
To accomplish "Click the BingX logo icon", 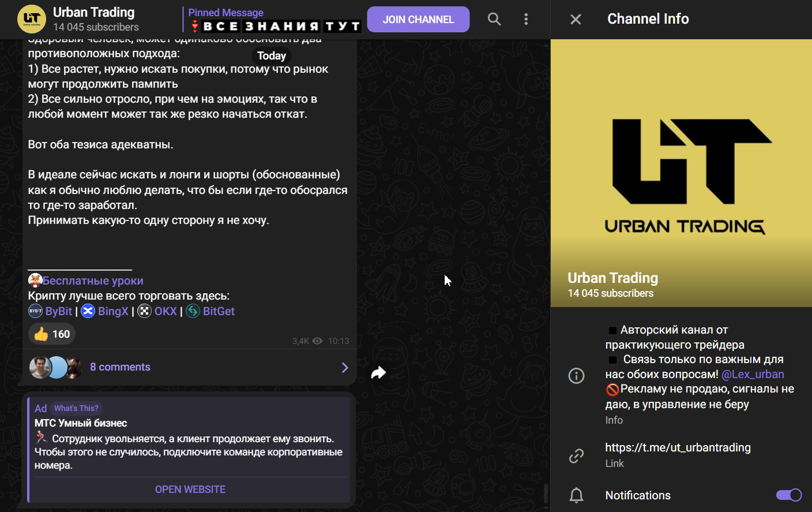I will [88, 311].
